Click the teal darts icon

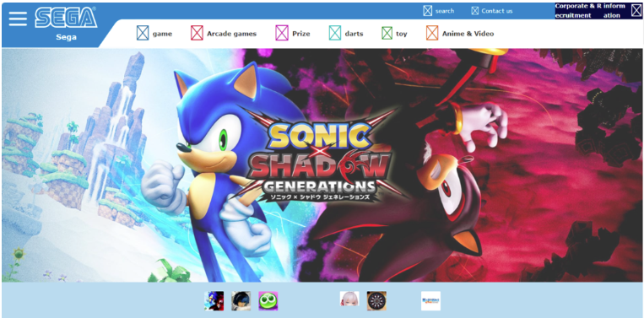[335, 33]
